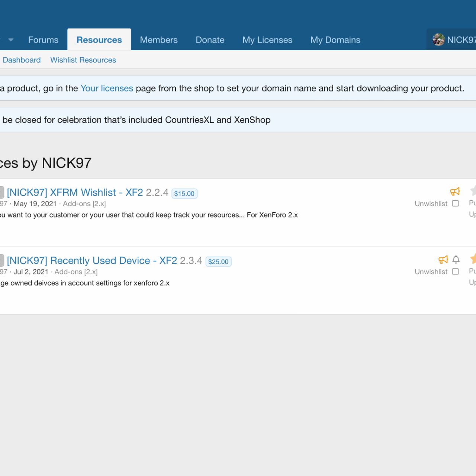Open My Licenses in navigation
This screenshot has height=476, width=476.
pyautogui.click(x=267, y=40)
